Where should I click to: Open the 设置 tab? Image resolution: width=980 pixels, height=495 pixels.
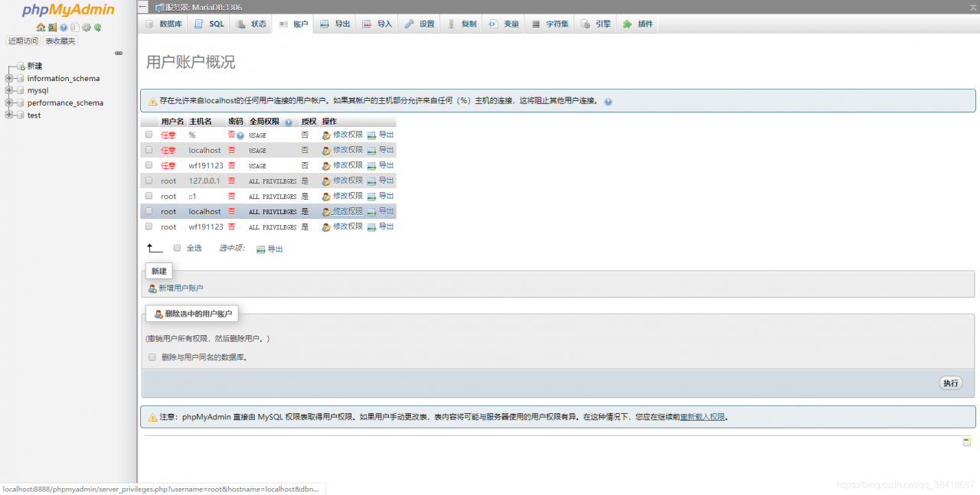420,24
